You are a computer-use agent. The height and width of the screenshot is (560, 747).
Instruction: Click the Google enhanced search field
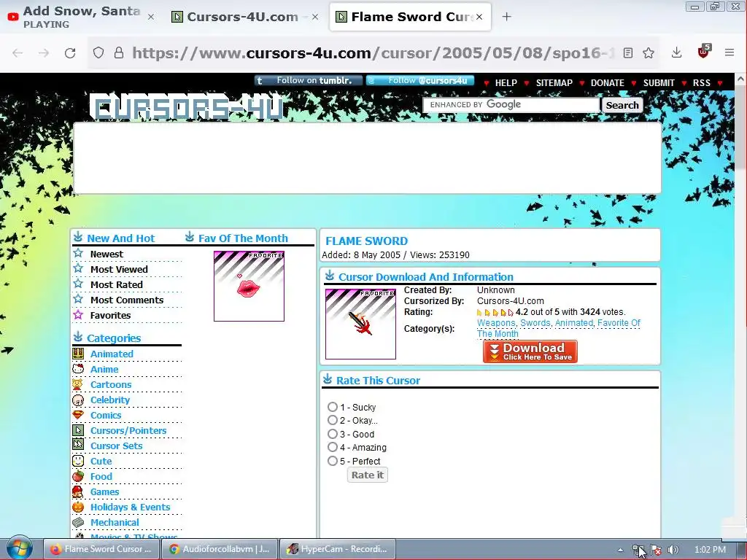click(511, 105)
